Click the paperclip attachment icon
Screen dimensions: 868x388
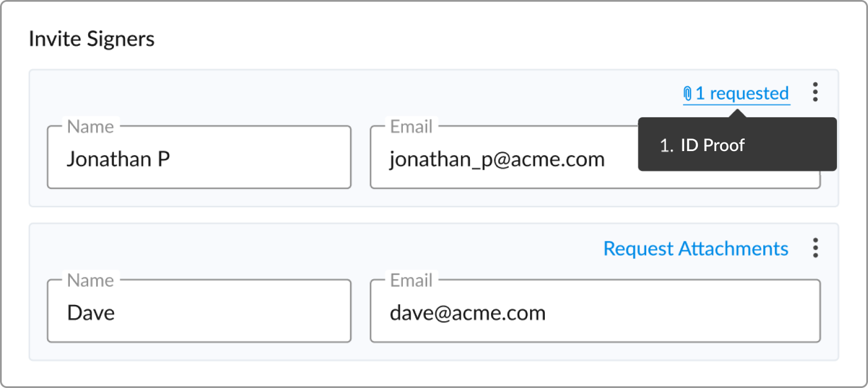pyautogui.click(x=688, y=93)
